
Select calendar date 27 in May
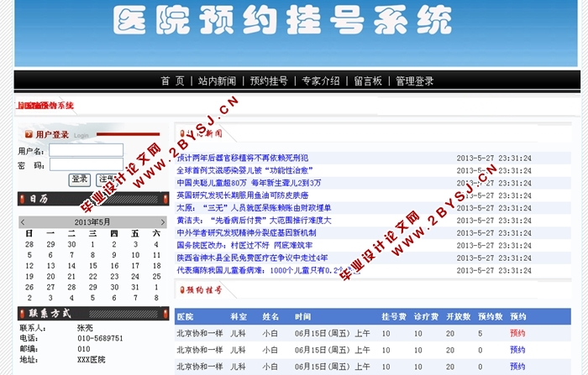pos(50,287)
